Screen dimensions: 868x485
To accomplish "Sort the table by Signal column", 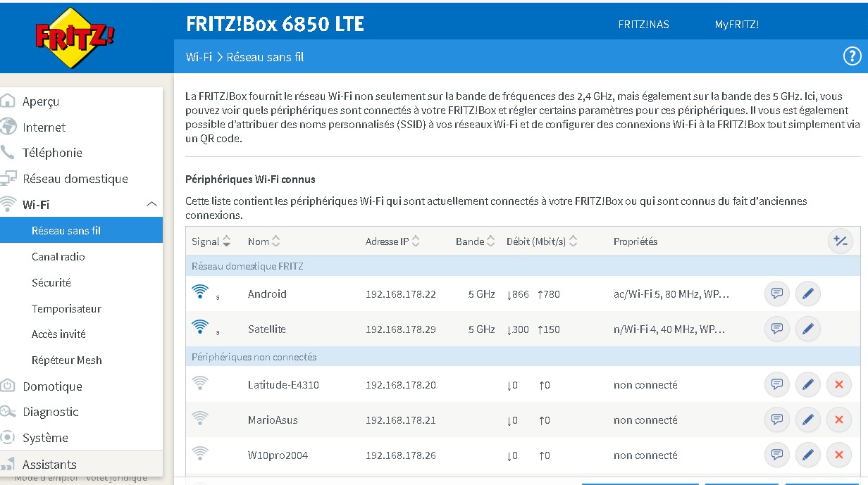I will [x=211, y=241].
